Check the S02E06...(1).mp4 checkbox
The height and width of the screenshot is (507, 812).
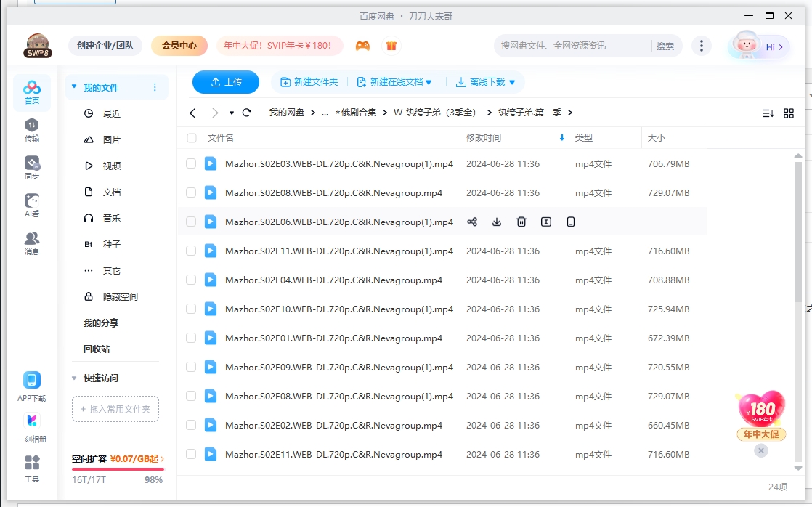(x=191, y=222)
